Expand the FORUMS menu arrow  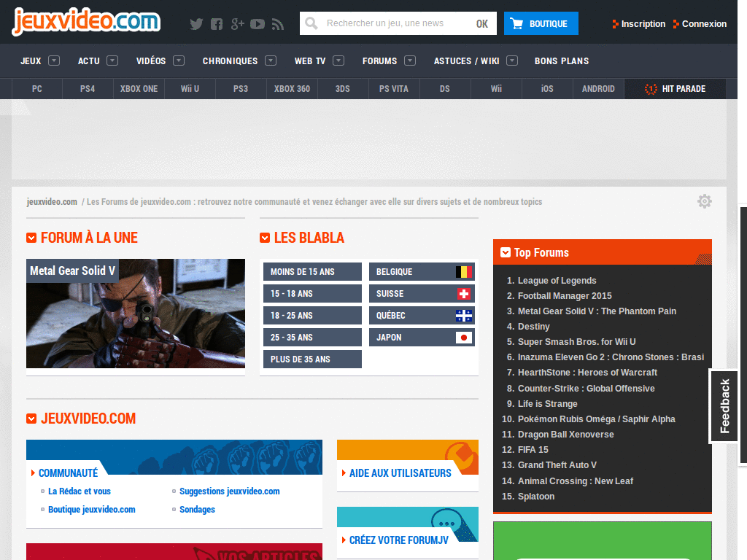[410, 61]
